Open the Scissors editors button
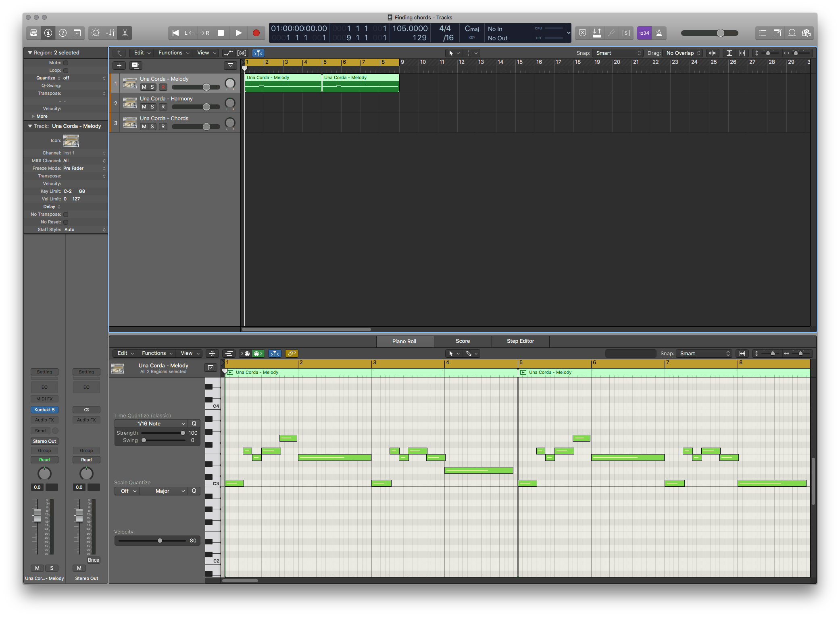The width and height of the screenshot is (840, 617). 125,33
